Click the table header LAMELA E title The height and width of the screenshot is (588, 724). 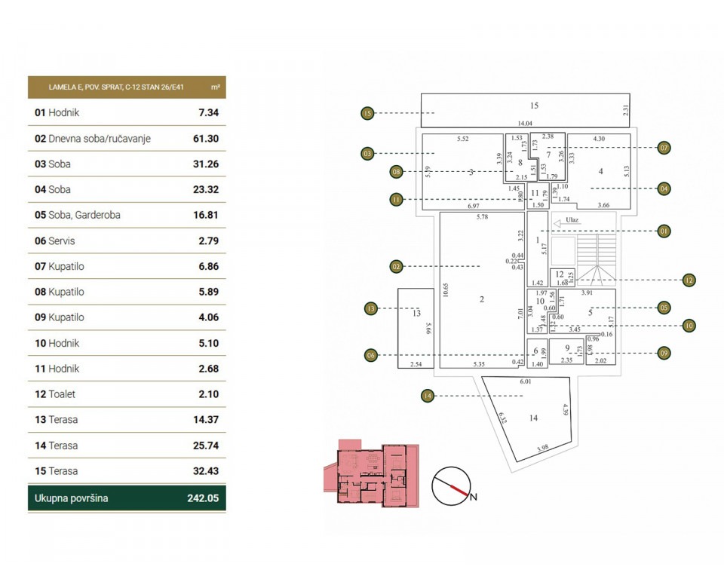click(127, 87)
